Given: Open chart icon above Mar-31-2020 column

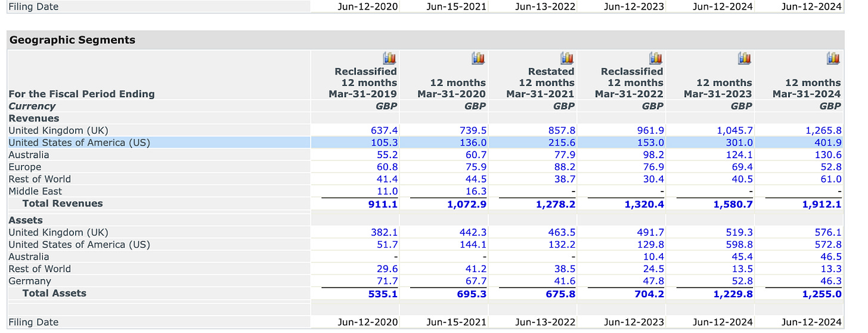Looking at the screenshot, I should 478,58.
